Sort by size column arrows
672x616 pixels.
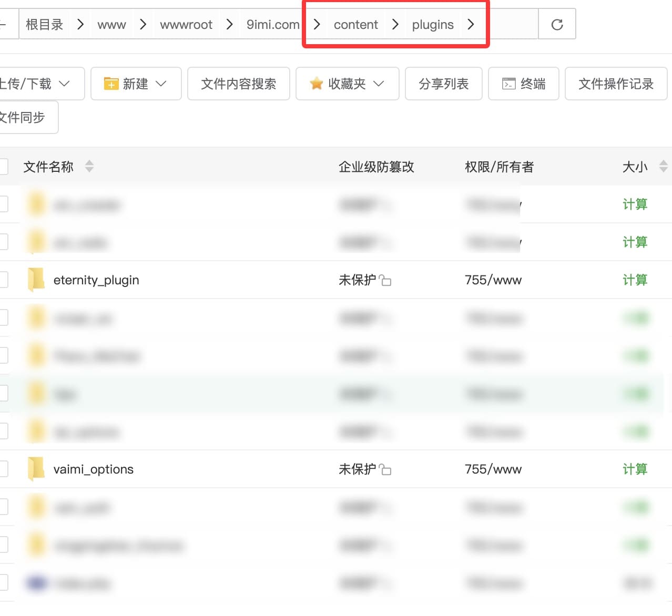pyautogui.click(x=663, y=167)
